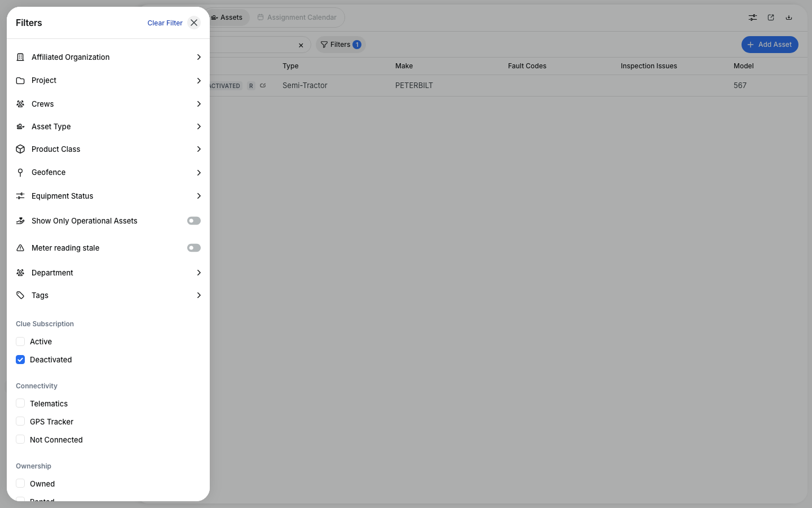Screen dimensions: 812x508
Task: Toggle Show Only Operational Assets switch
Action: pyautogui.click(x=194, y=221)
